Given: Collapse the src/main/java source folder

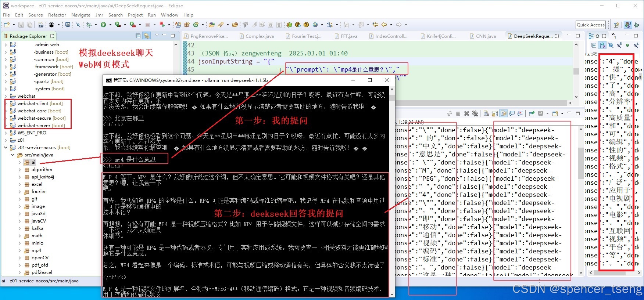Looking at the screenshot, I should tap(13, 155).
